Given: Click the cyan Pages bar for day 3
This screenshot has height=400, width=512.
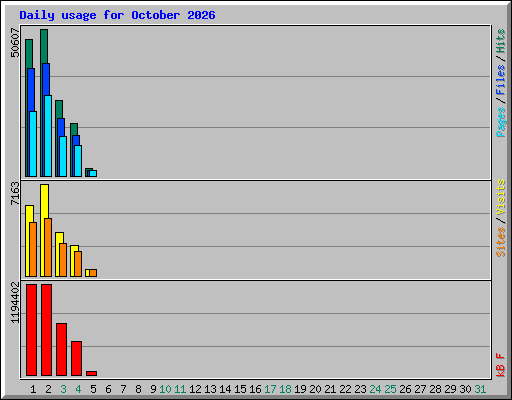Looking at the screenshot, I should click(x=63, y=156).
